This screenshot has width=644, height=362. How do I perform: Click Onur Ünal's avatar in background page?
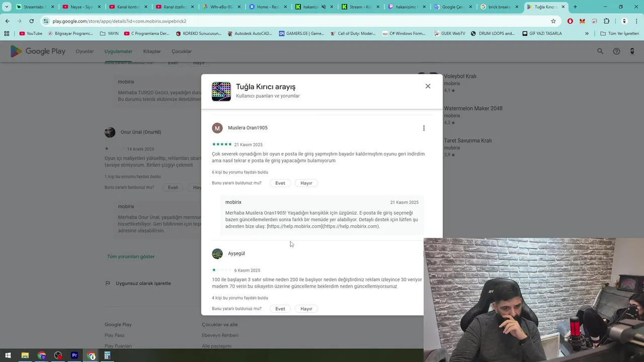pos(110,132)
